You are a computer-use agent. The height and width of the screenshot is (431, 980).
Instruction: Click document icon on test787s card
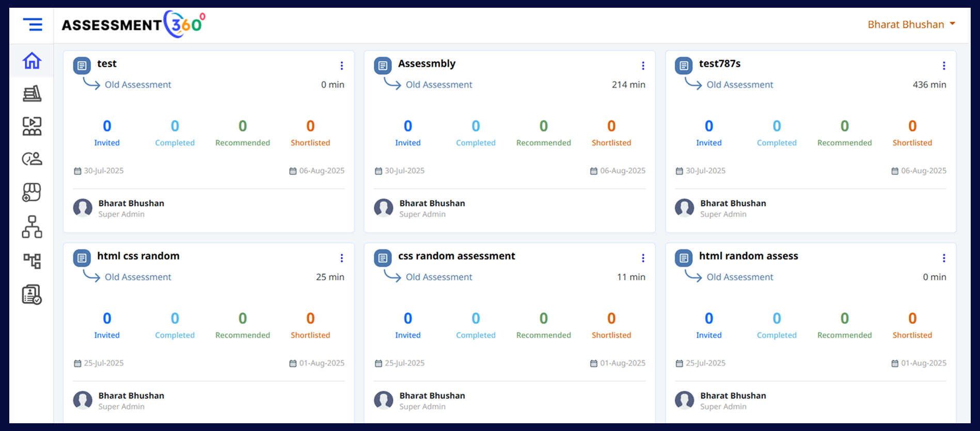coord(684,66)
